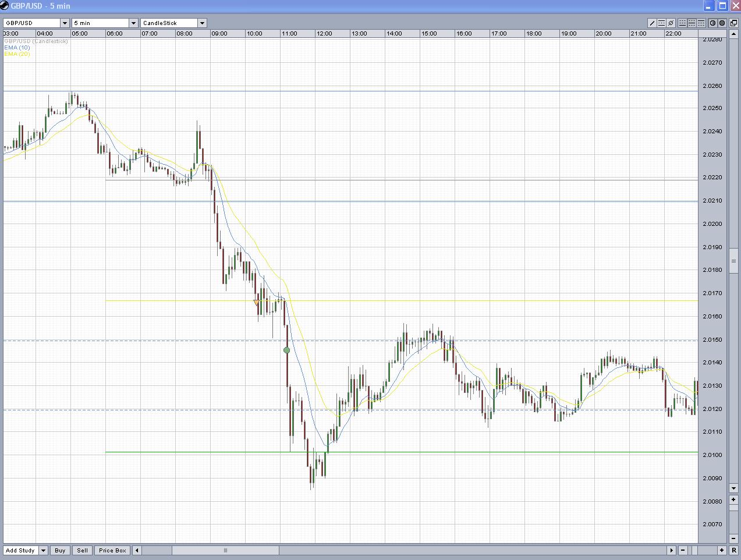Click the 2.0150 price axis label
The image size is (741, 560).
click(x=712, y=340)
